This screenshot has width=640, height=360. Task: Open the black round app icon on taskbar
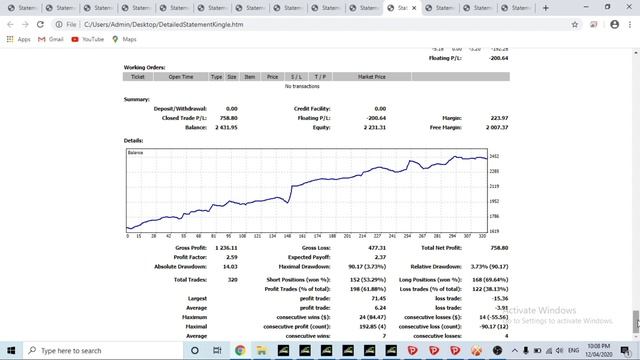[497, 351]
